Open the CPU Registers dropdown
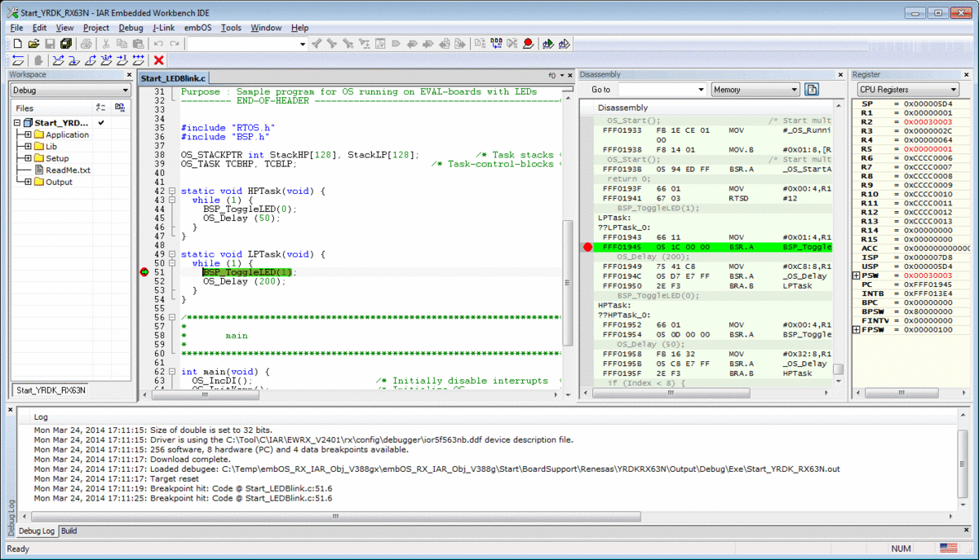Screen dimensions: 979x560 (x=953, y=90)
